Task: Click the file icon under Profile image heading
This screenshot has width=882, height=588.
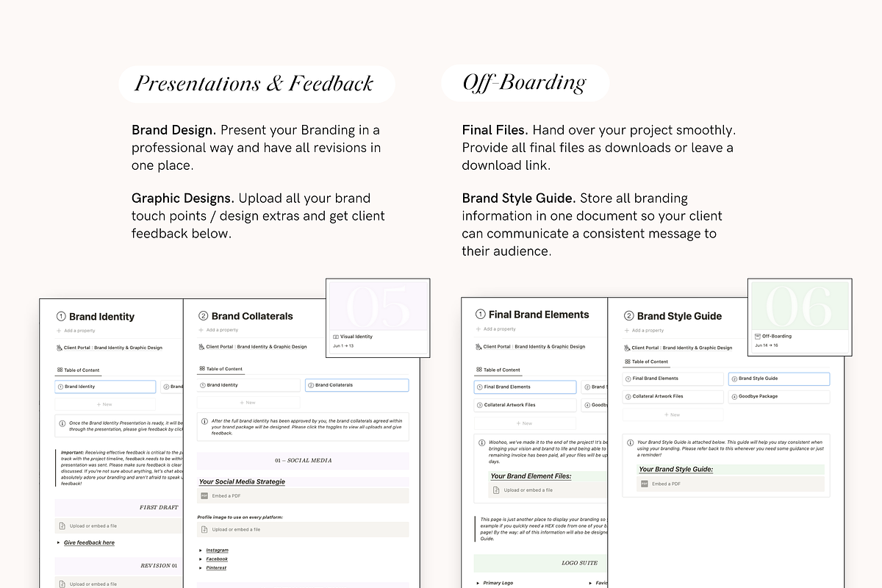Action: tap(205, 530)
